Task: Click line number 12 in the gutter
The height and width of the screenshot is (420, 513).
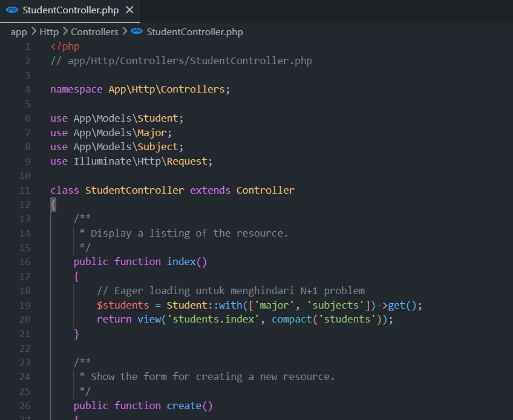Action: (x=25, y=205)
